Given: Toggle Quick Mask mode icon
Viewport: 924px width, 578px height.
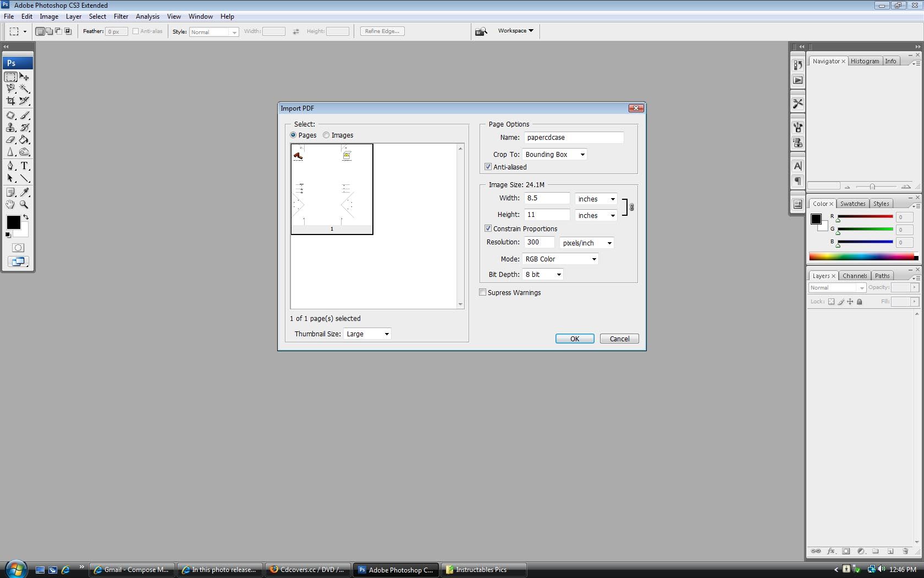Looking at the screenshot, I should [x=18, y=248].
